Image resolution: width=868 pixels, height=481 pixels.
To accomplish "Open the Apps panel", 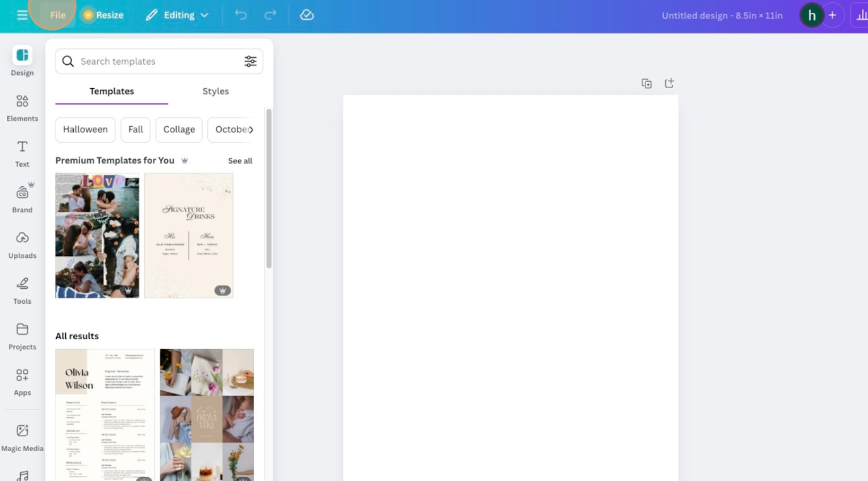I will point(22,381).
